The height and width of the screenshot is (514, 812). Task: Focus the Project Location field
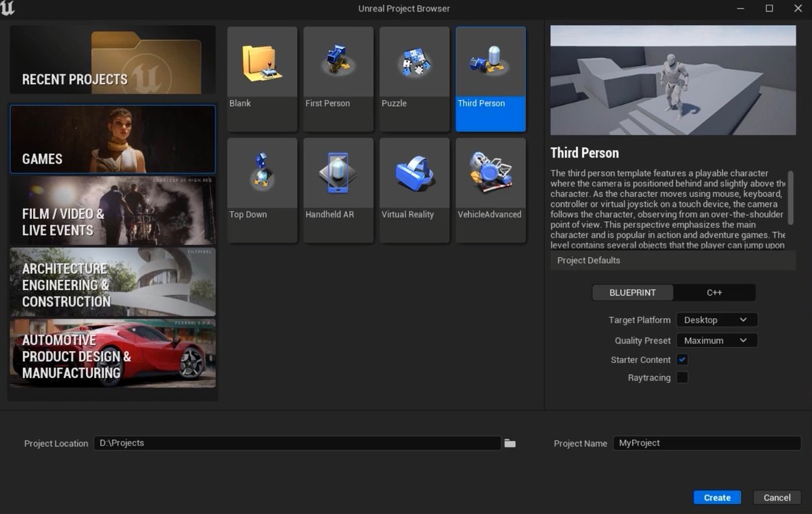(x=297, y=443)
